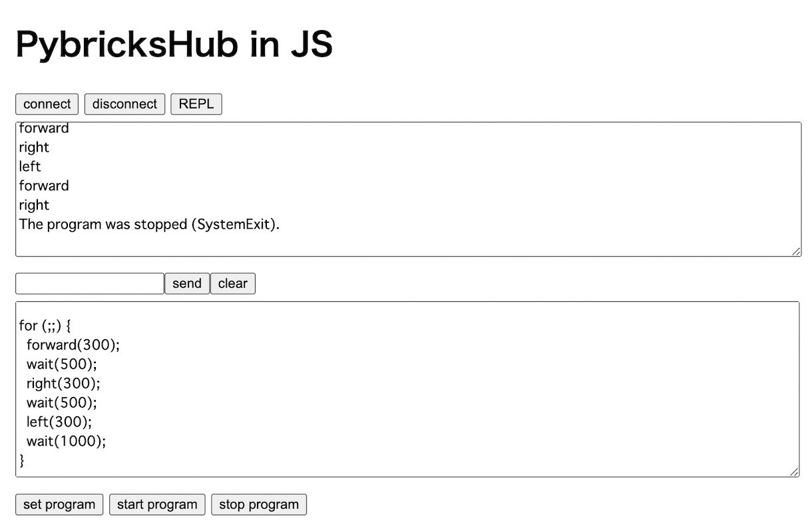Click the right(300) line in the code
This screenshot has width=812, height=520.
click(63, 383)
